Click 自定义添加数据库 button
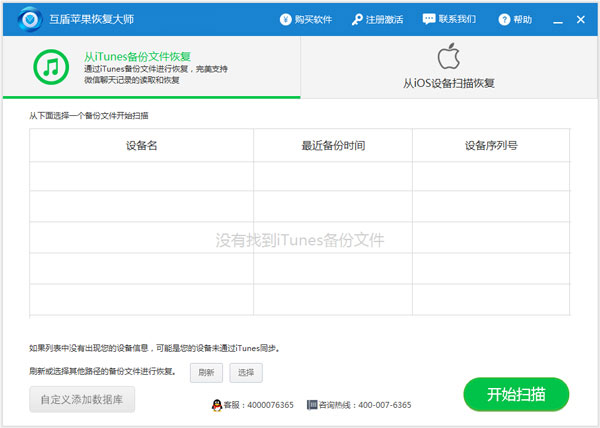The image size is (600, 428). 82,399
